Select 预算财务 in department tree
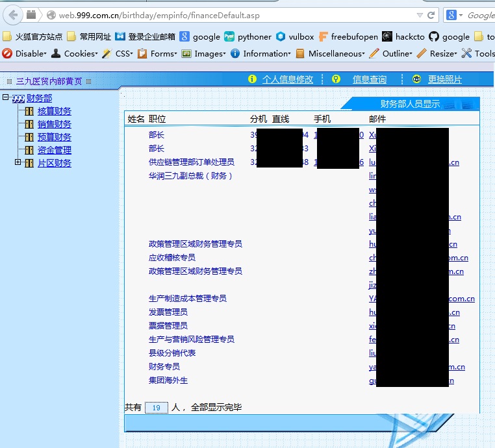 pyautogui.click(x=55, y=137)
